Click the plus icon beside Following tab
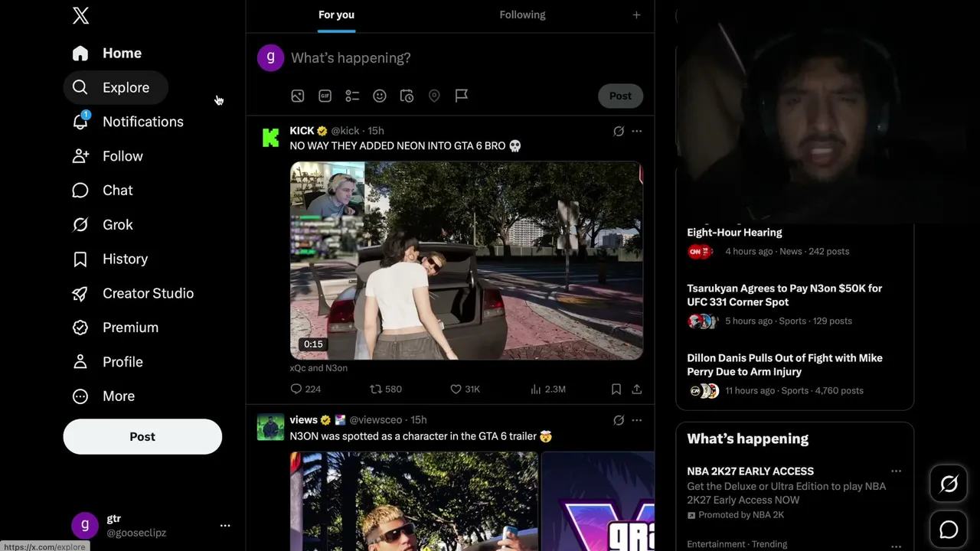The image size is (980, 551). (x=636, y=15)
